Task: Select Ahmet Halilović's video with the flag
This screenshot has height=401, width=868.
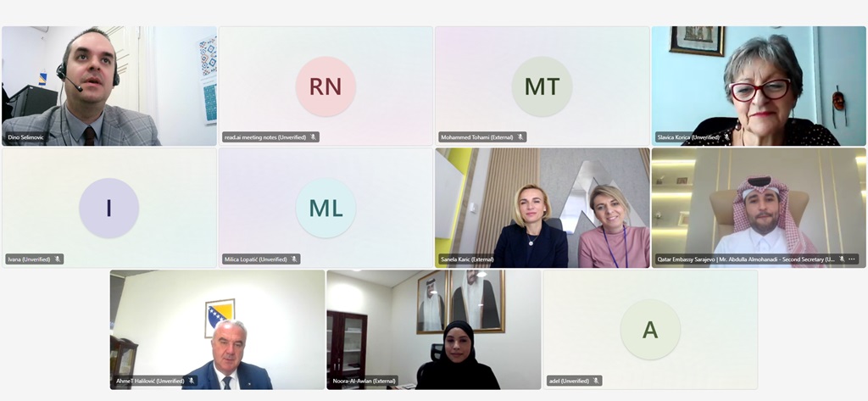Action: pos(218,330)
